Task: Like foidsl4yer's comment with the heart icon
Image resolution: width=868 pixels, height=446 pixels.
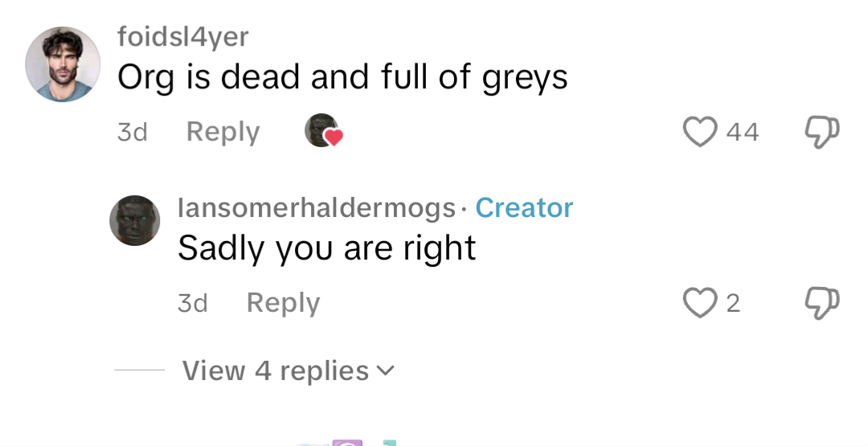Action: [700, 132]
